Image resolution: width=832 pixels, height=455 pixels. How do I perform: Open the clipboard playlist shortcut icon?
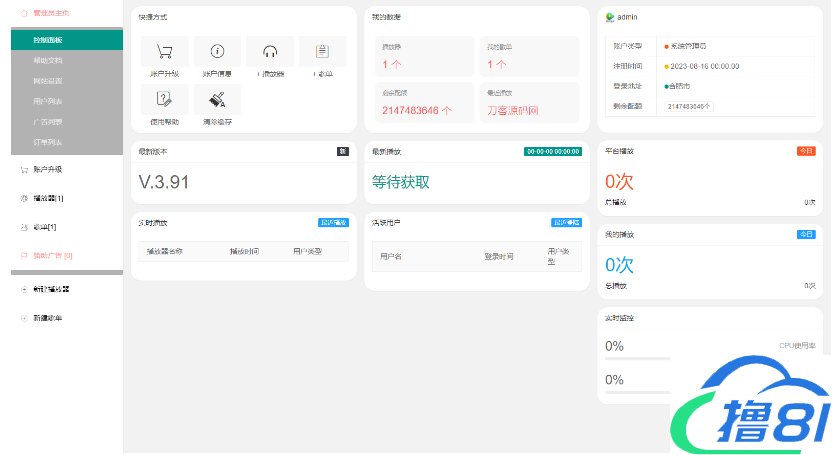point(322,52)
